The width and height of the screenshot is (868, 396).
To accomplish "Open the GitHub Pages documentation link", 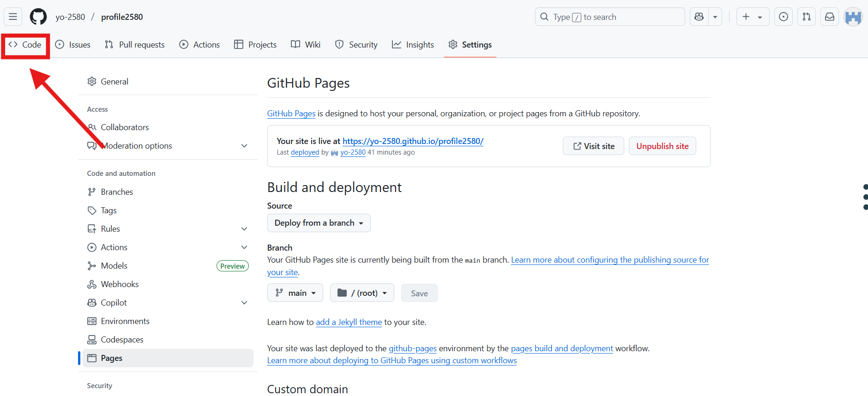I will tap(291, 114).
